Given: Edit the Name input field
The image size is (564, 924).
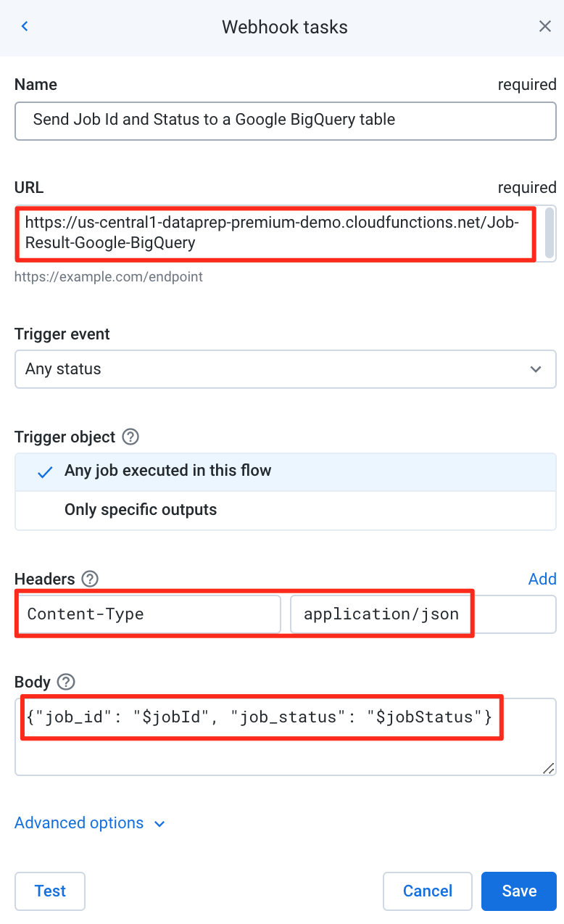Looking at the screenshot, I should point(286,120).
